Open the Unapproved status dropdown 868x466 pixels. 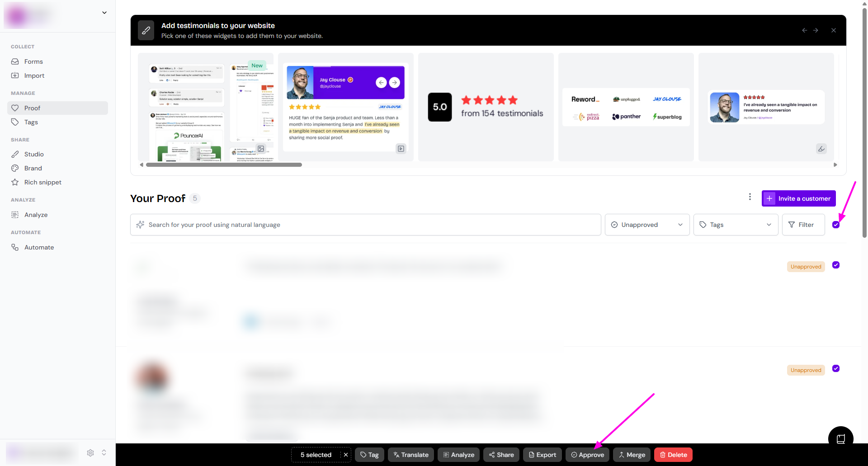click(646, 225)
